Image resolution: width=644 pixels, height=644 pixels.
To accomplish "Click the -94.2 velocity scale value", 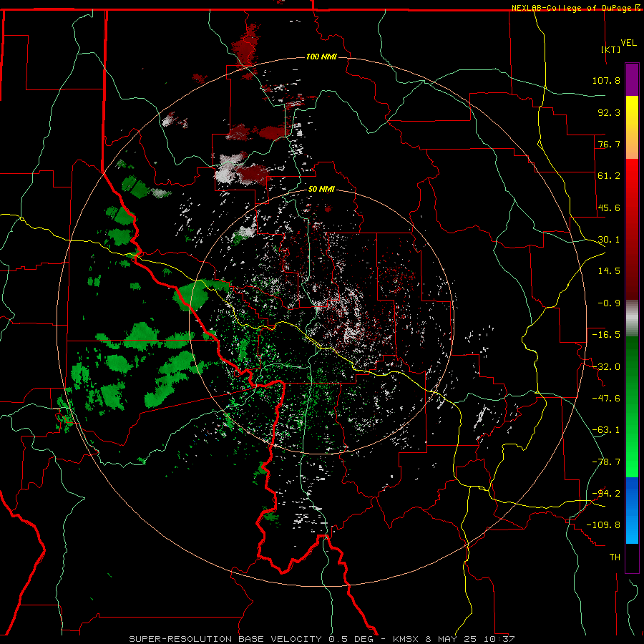I will tap(606, 494).
